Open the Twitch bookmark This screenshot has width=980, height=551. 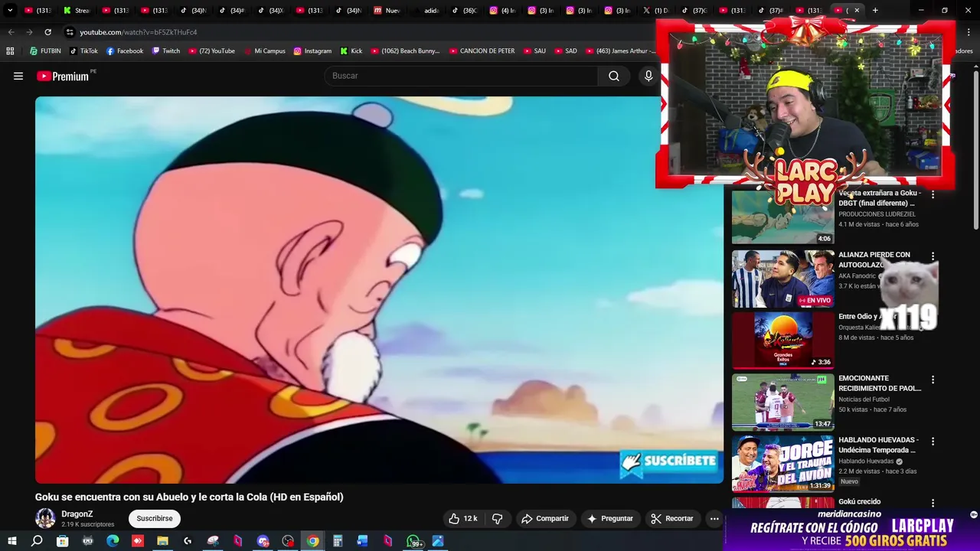point(166,51)
